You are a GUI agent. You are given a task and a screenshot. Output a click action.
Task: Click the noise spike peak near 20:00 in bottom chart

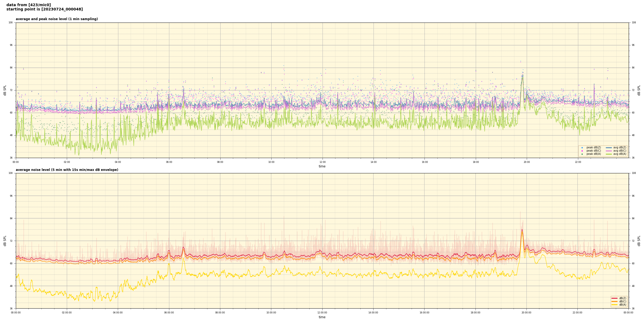click(x=522, y=230)
